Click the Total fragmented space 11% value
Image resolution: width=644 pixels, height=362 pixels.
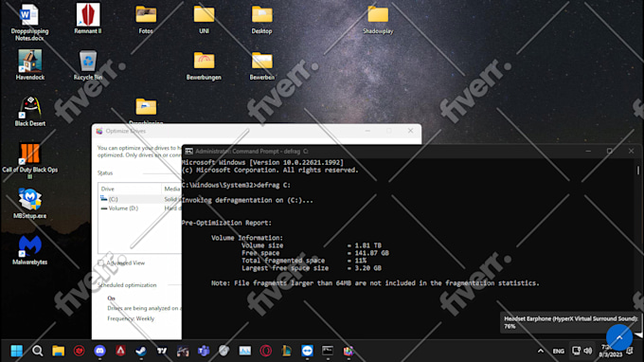tap(360, 261)
